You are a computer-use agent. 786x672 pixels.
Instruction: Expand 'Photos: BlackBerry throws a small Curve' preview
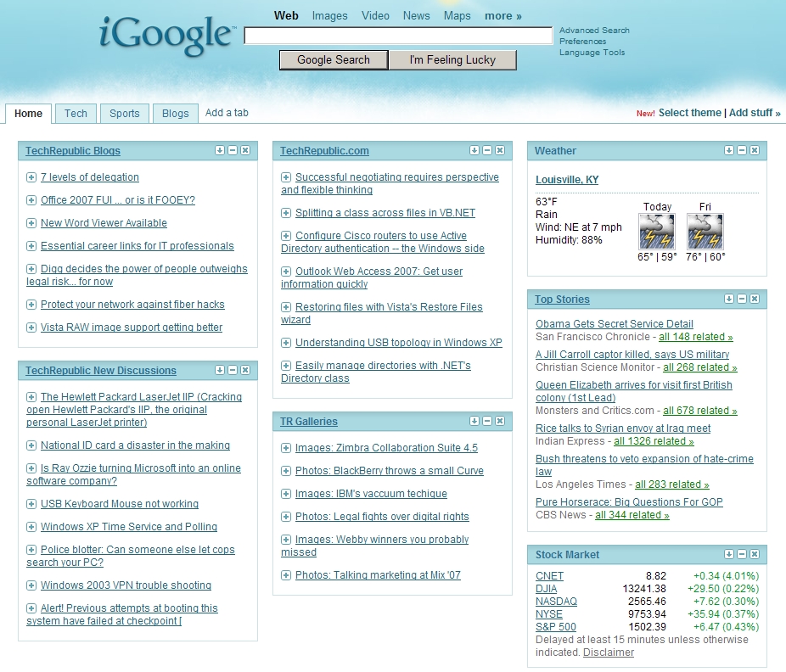click(286, 471)
